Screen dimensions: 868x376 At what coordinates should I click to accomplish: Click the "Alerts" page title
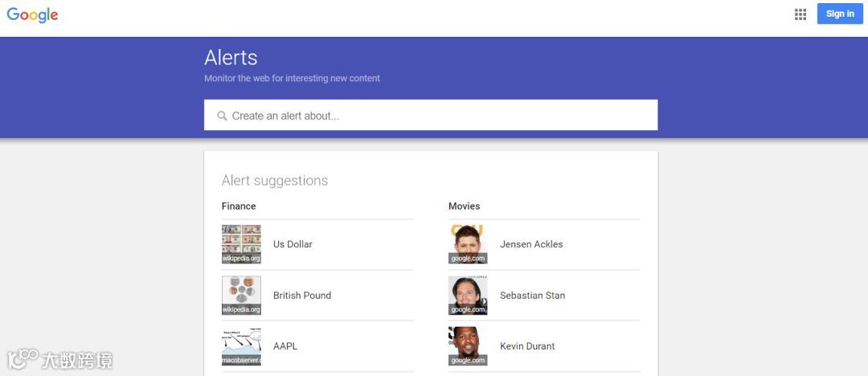[231, 58]
